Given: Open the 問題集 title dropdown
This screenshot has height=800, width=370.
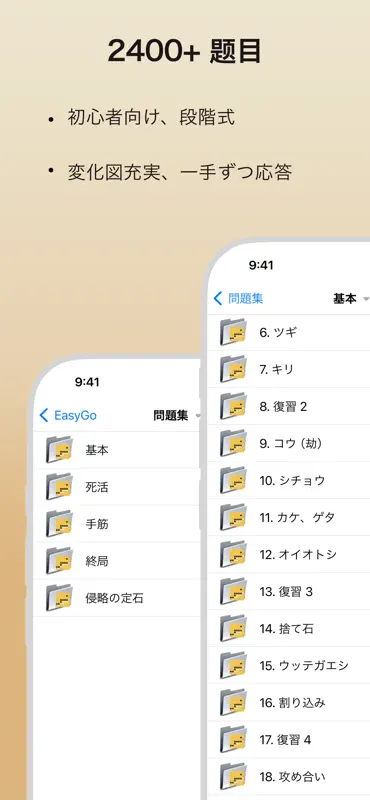Looking at the screenshot, I should [177, 416].
